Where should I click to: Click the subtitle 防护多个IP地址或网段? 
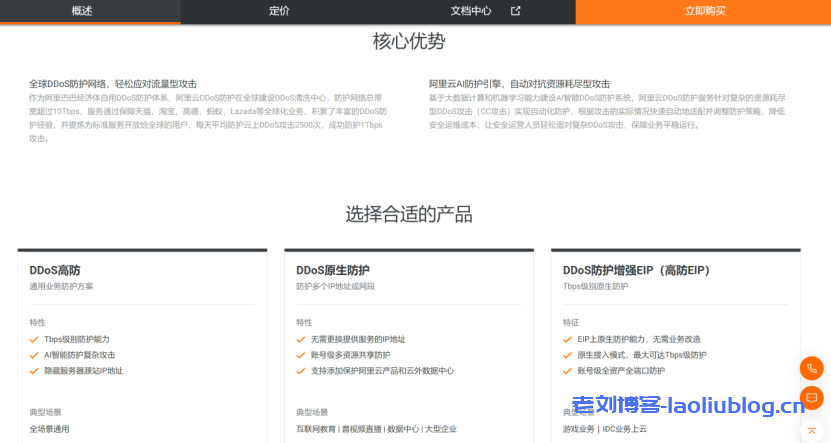tap(335, 286)
